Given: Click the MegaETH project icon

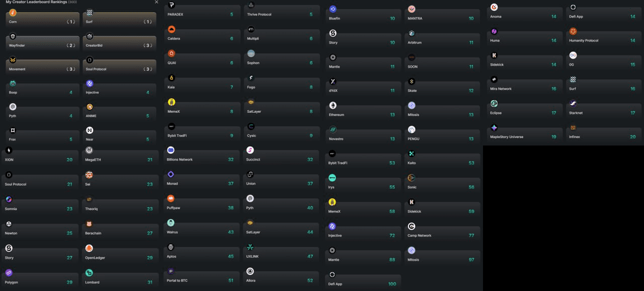Looking at the screenshot, I should coord(89,150).
